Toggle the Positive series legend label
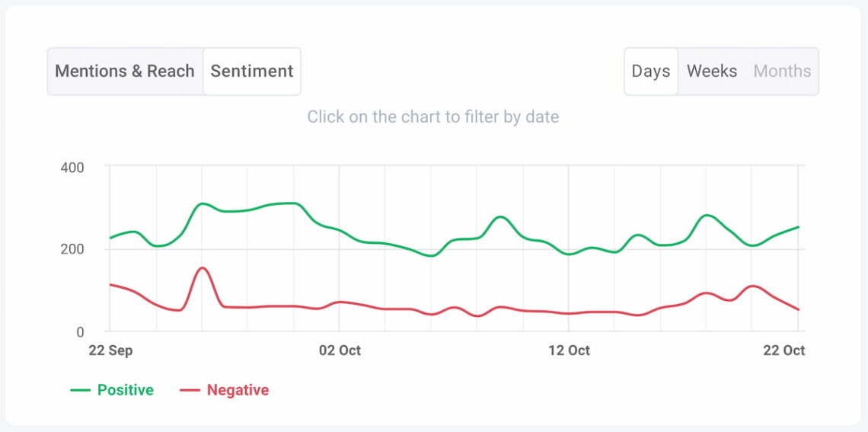This screenshot has width=868, height=432. (x=126, y=390)
